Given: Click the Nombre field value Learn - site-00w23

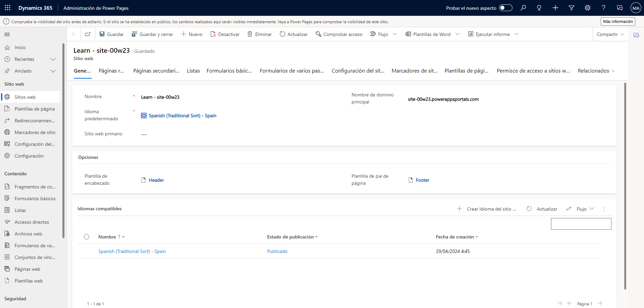Looking at the screenshot, I should click(160, 97).
